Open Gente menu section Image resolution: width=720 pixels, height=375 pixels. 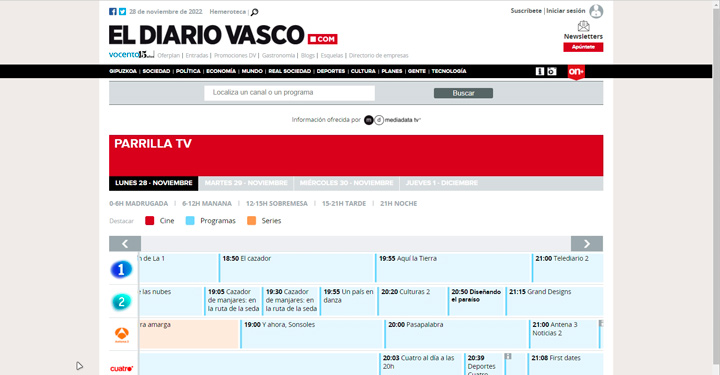pos(417,71)
